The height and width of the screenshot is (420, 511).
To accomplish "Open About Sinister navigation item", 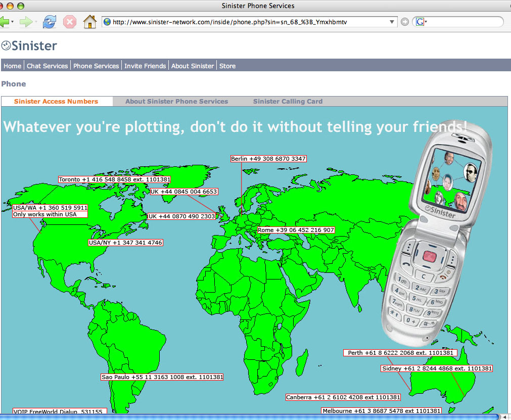I will point(193,66).
